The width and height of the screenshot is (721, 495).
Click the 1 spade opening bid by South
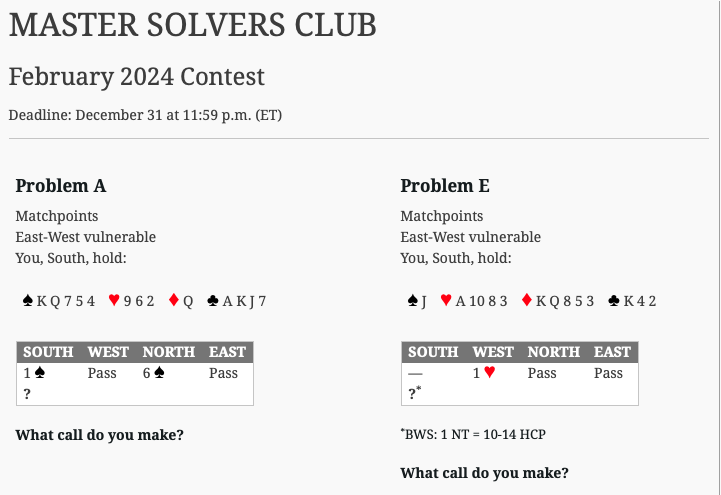(34, 373)
